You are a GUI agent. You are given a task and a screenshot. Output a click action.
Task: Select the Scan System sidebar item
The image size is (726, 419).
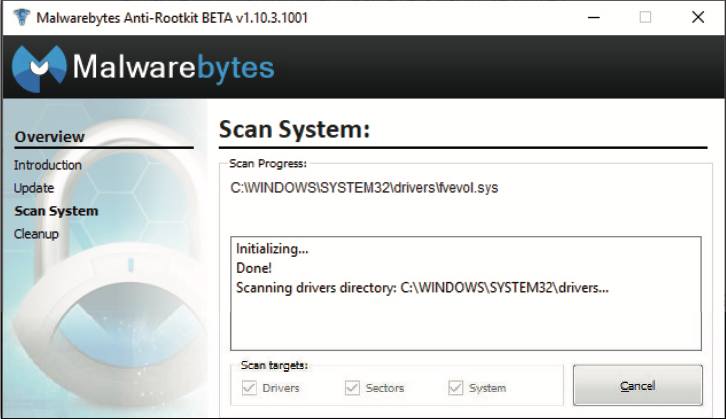pyautogui.click(x=56, y=211)
